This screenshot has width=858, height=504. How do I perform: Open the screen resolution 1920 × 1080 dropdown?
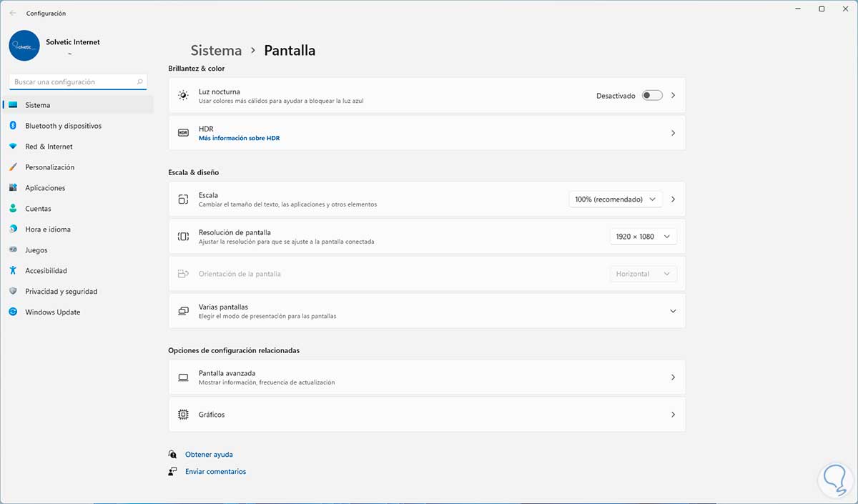point(643,237)
